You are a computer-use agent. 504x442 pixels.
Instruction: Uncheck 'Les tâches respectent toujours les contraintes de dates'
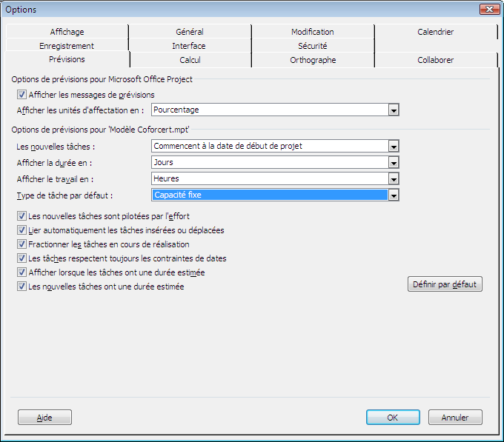tap(21, 258)
